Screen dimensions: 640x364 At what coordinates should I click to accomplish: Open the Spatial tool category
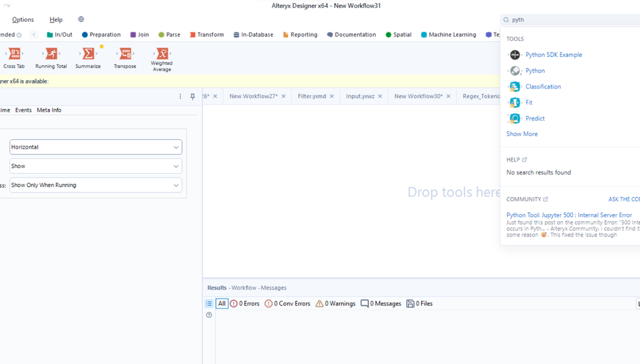[398, 35]
